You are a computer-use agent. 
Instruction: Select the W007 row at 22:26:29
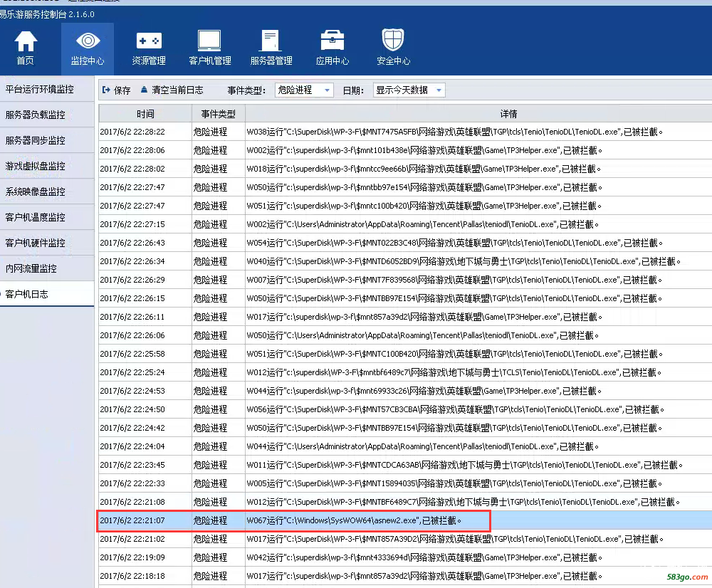(x=405, y=280)
